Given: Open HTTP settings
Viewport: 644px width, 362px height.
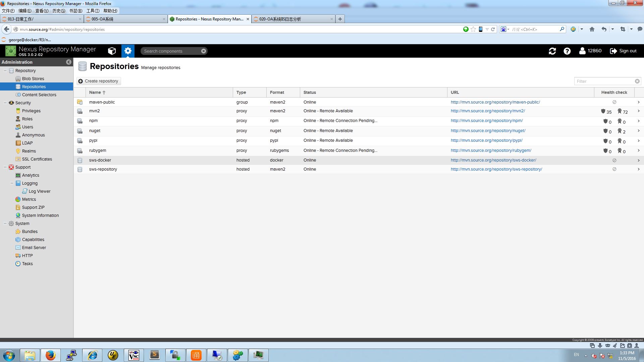Looking at the screenshot, I should pos(27,256).
